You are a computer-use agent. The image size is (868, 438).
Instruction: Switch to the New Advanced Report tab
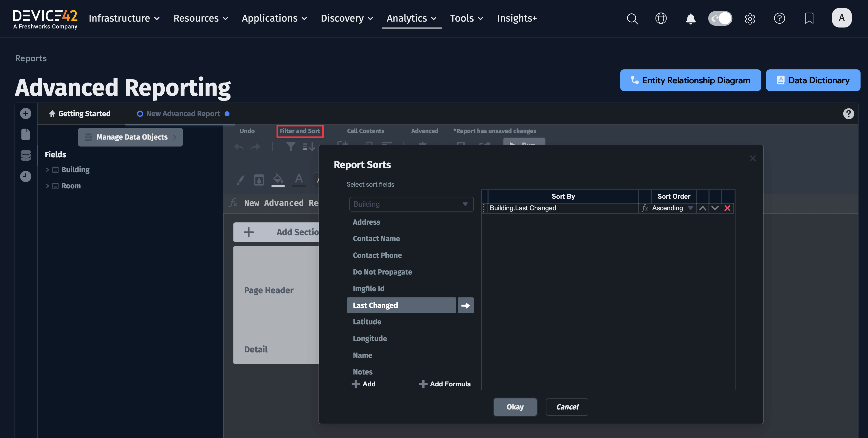183,114
